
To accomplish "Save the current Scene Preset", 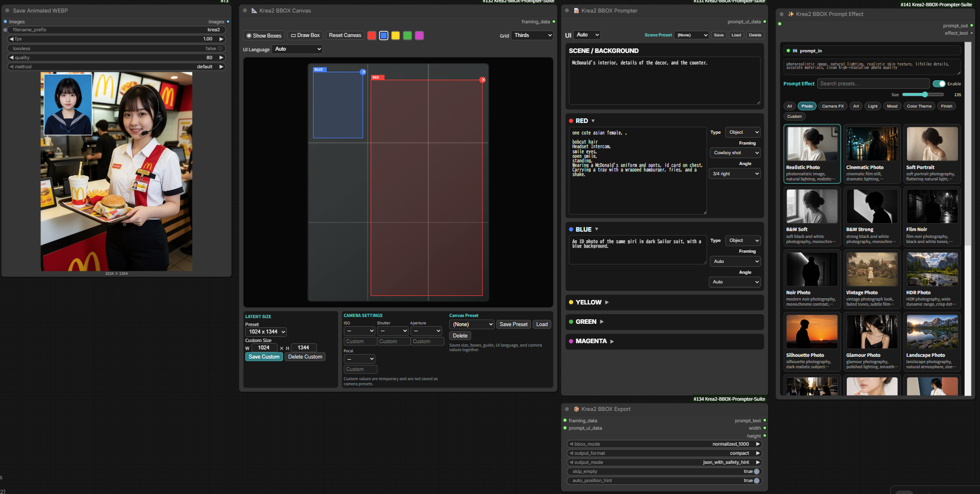I will 719,35.
